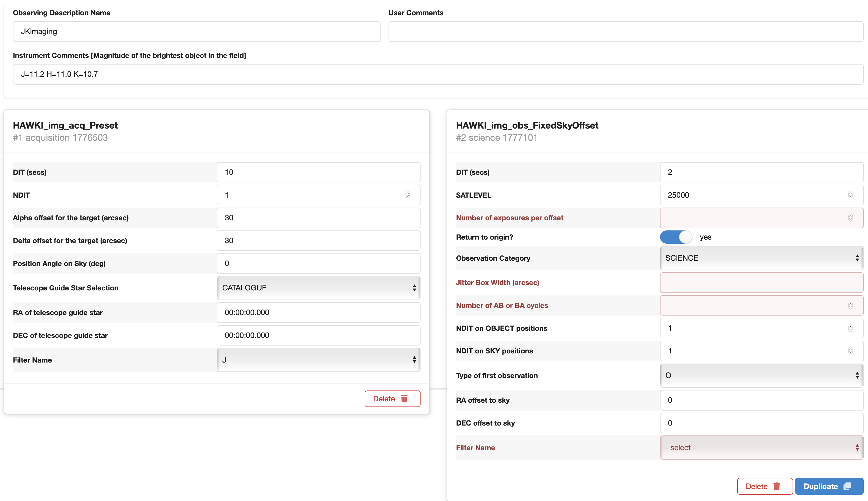Click stepper for NDIT on SKY positions
This screenshot has width=868, height=501.
850,351
